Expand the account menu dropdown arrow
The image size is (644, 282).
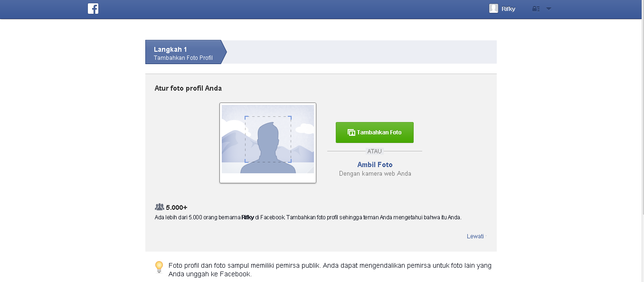(x=549, y=9)
